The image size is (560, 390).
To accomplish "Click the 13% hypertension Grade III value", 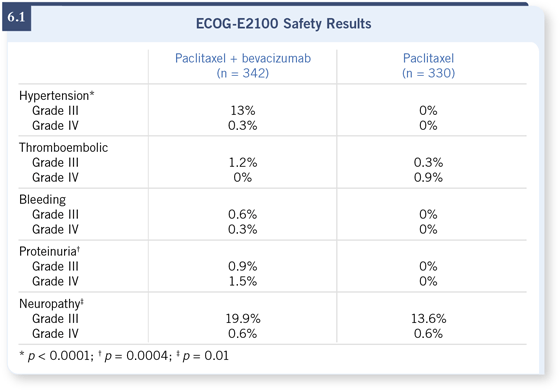I will coord(243,110).
